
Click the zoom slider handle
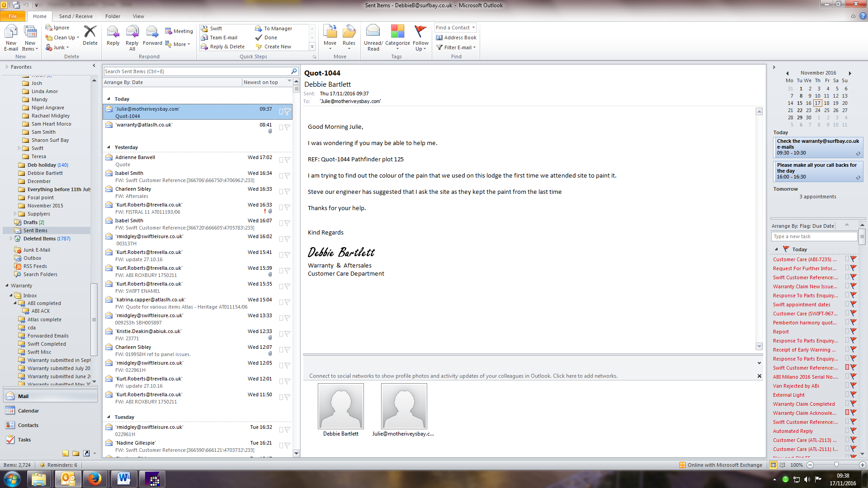point(836,465)
